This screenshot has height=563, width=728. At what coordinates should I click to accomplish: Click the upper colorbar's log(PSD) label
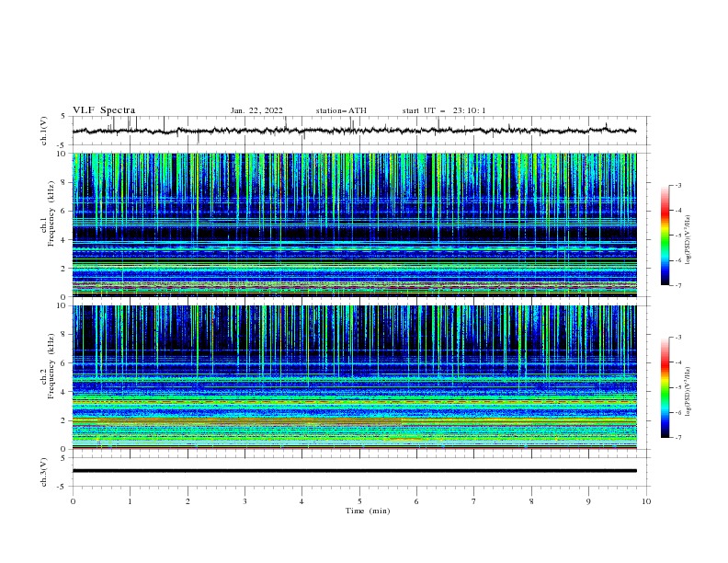(688, 240)
